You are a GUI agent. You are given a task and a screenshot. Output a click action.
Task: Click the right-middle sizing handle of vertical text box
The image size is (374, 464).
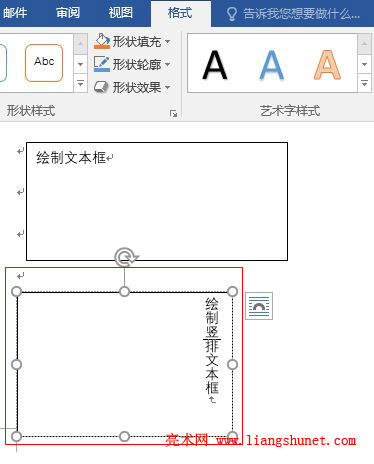tap(232, 364)
